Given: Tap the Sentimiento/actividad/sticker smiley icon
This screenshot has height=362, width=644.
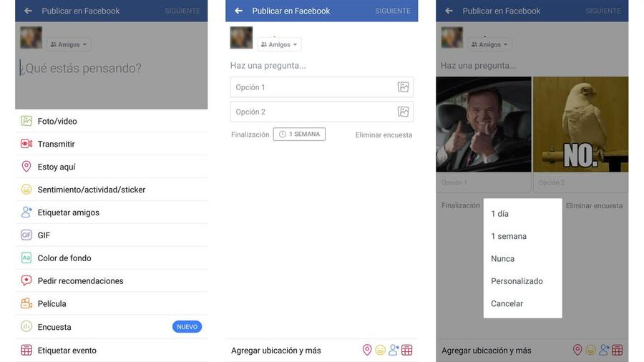Looking at the screenshot, I should click(x=26, y=190).
